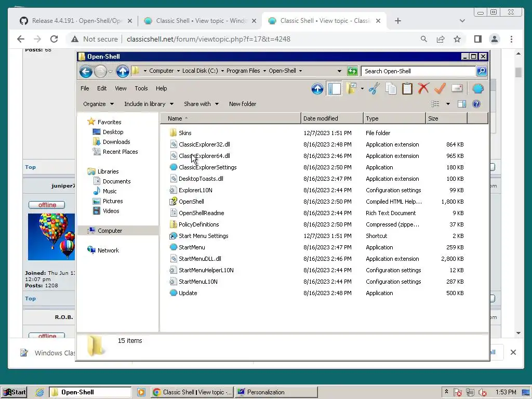Screen dimensions: 532x399
Task: Select Network in navigation pane
Action: pos(108,250)
